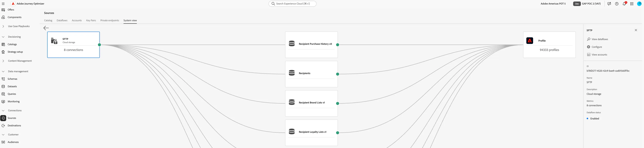644x148 pixels.
Task: Switch to the Catalog tab
Action: [x=48, y=20]
